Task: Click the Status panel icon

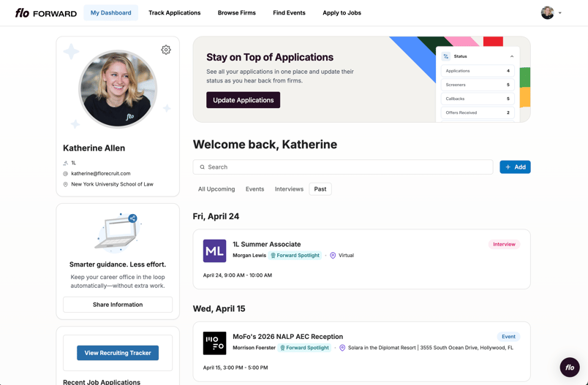Action: point(446,56)
